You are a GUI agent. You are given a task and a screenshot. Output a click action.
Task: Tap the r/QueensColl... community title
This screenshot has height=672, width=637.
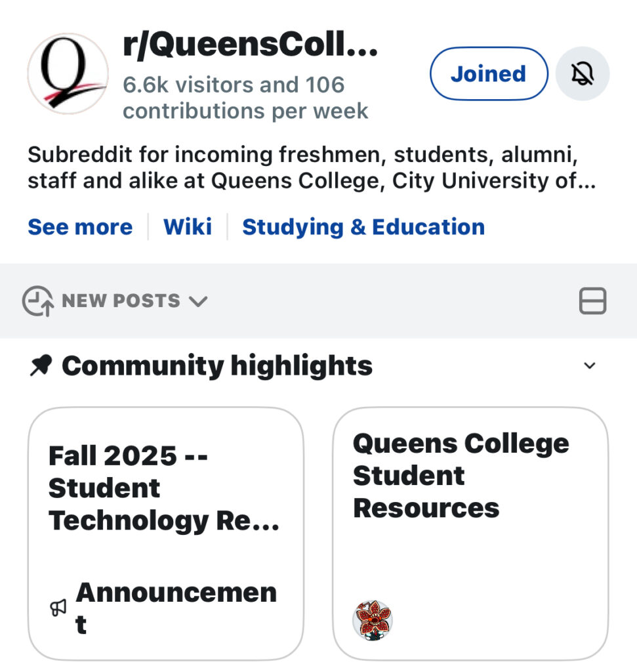click(250, 45)
